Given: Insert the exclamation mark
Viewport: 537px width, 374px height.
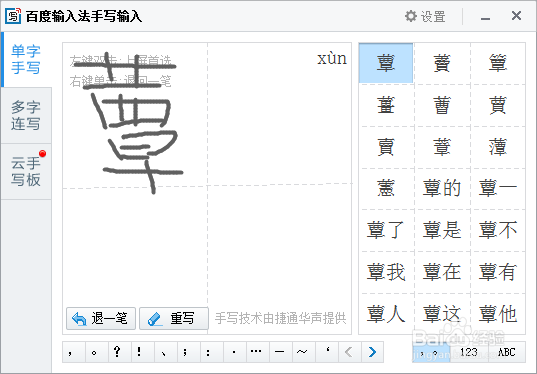Looking at the screenshot, I should (142, 352).
